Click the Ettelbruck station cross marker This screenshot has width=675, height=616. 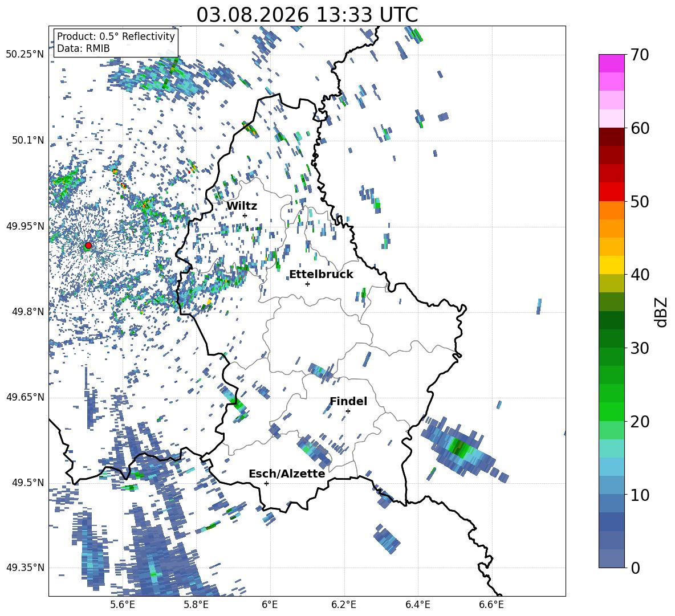(307, 284)
